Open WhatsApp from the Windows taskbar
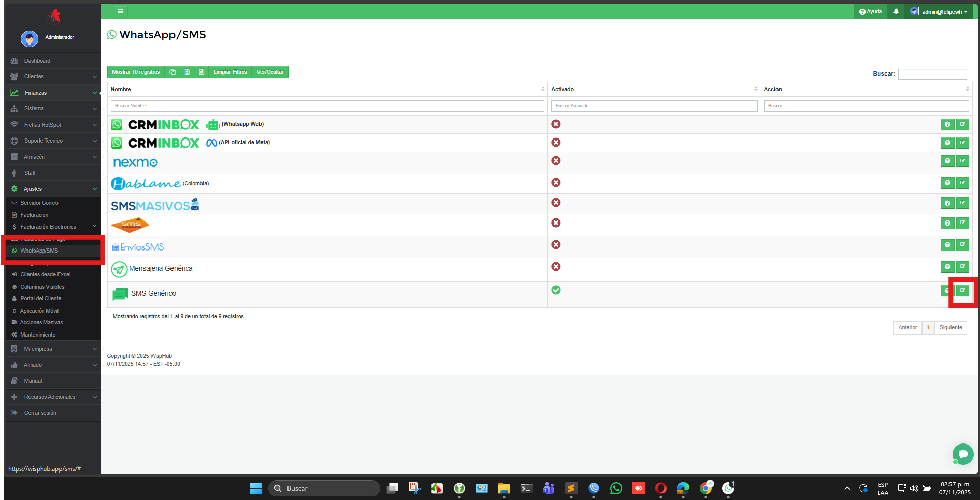The height and width of the screenshot is (500, 980). [x=616, y=489]
